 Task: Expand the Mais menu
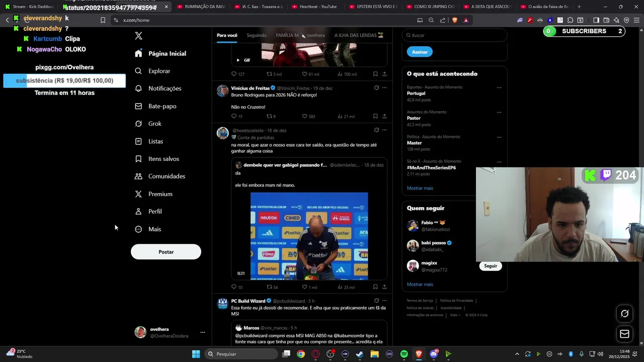(148, 229)
